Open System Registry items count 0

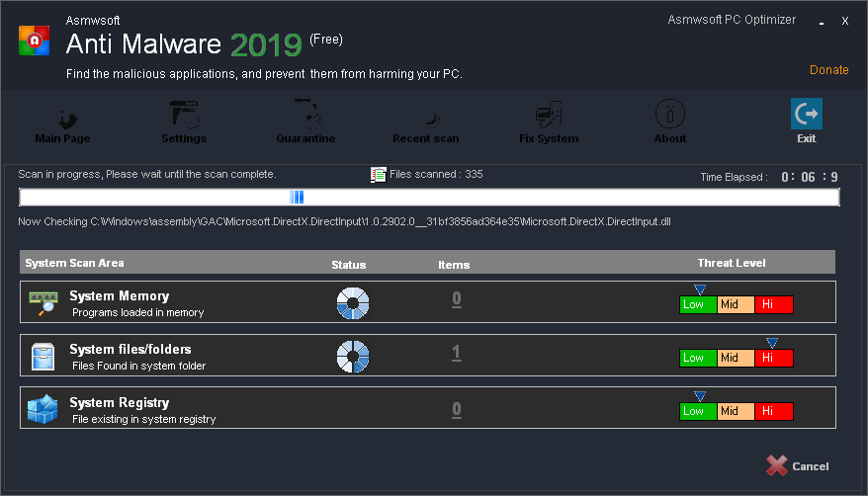pyautogui.click(x=456, y=409)
